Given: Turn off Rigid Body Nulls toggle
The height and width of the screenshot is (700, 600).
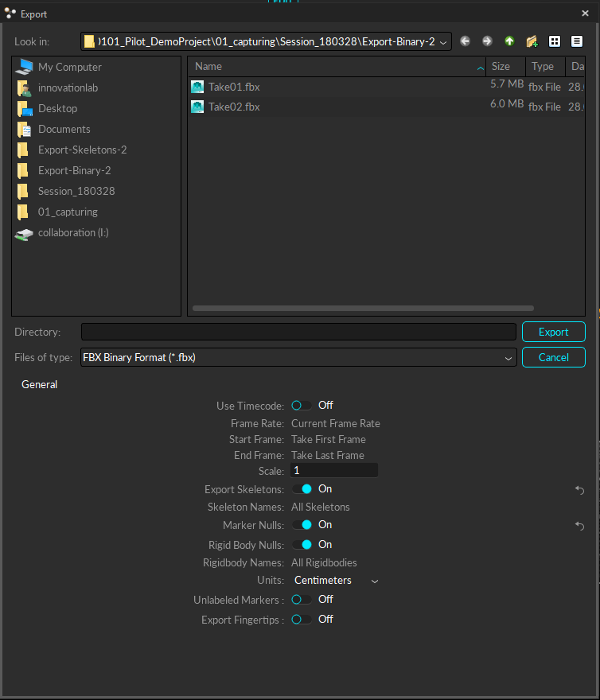Looking at the screenshot, I should [x=302, y=545].
